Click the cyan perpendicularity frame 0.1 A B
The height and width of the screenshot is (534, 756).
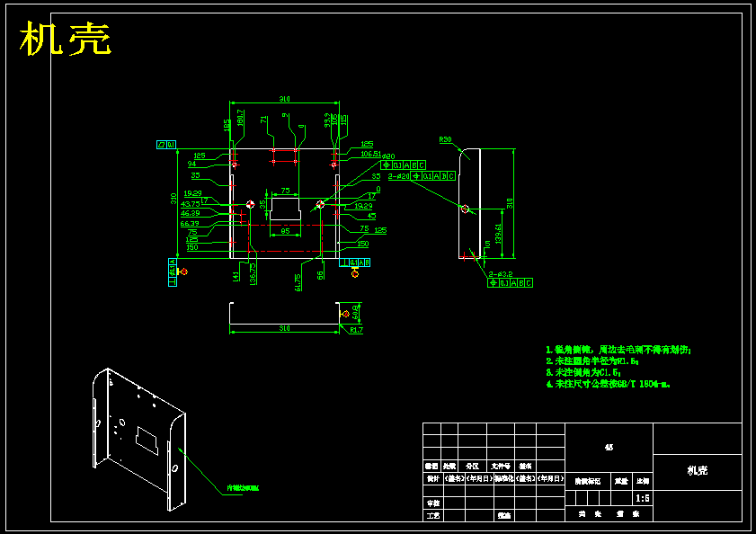pos(354,263)
